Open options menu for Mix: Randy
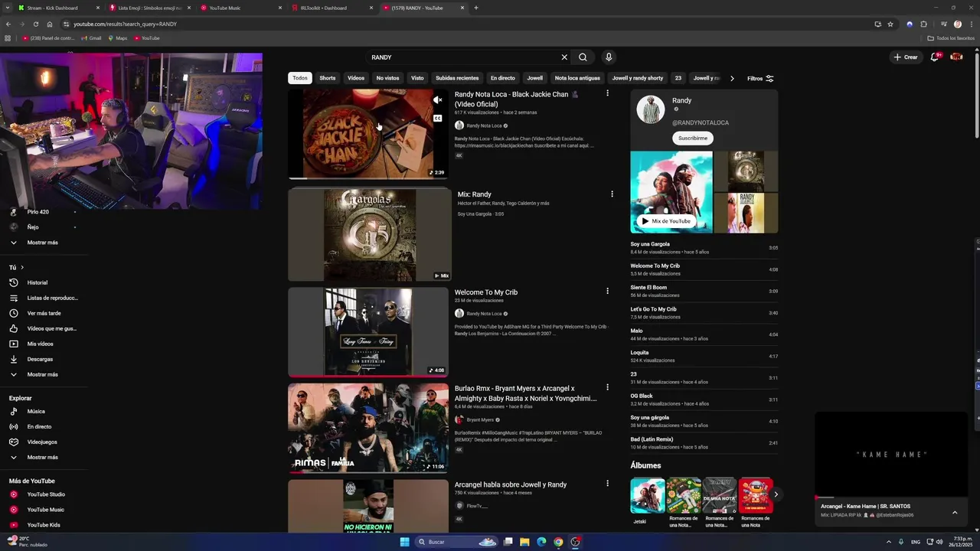Viewport: 980px width, 551px height. pos(612,194)
